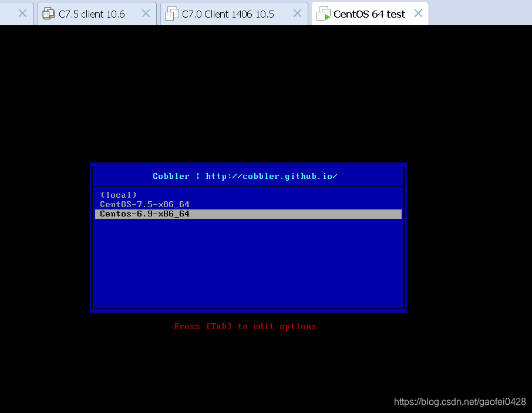Click the running VM icon on CentOS 64 test tab

pos(324,13)
